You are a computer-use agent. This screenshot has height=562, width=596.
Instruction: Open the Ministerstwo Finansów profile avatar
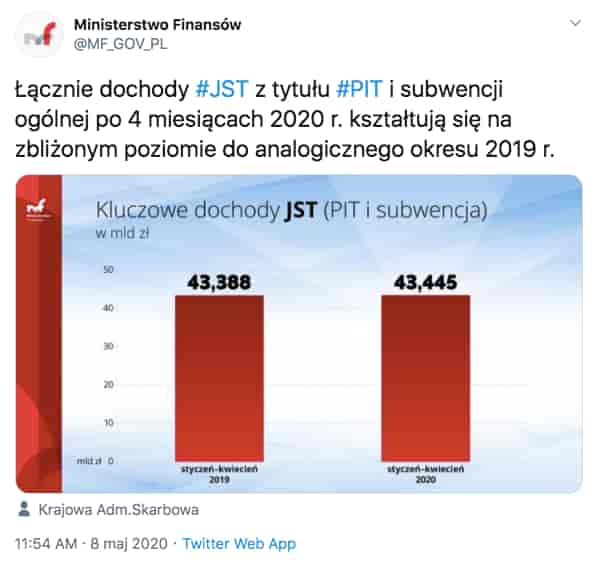pos(39,35)
